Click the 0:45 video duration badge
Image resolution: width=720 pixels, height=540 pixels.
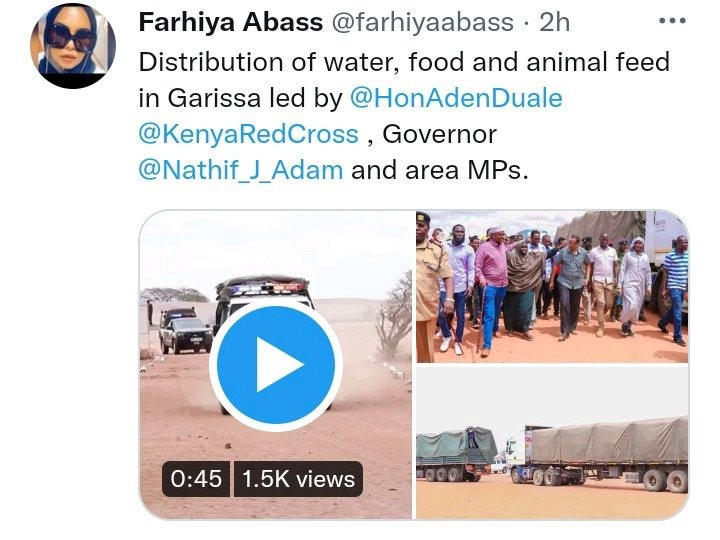click(196, 479)
